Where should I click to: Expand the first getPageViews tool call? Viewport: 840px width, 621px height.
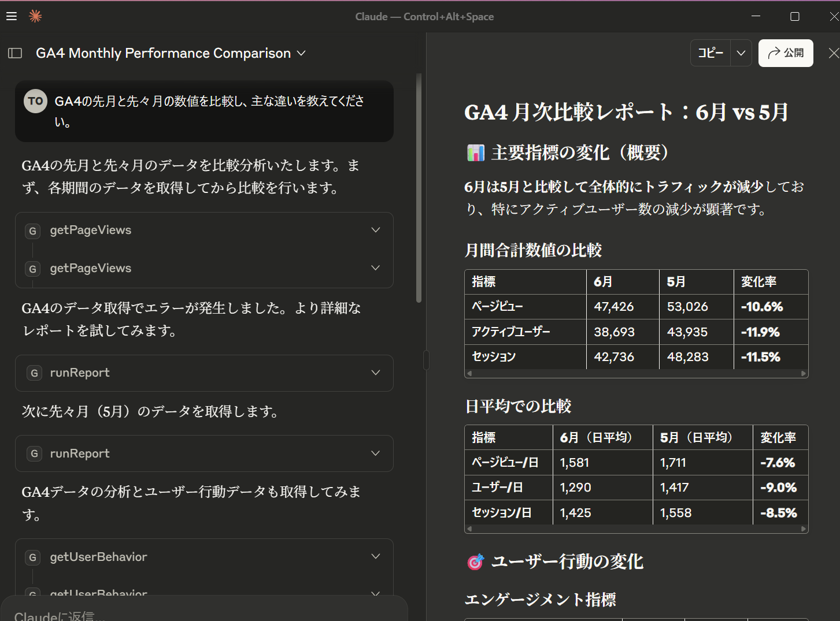pyautogui.click(x=375, y=230)
